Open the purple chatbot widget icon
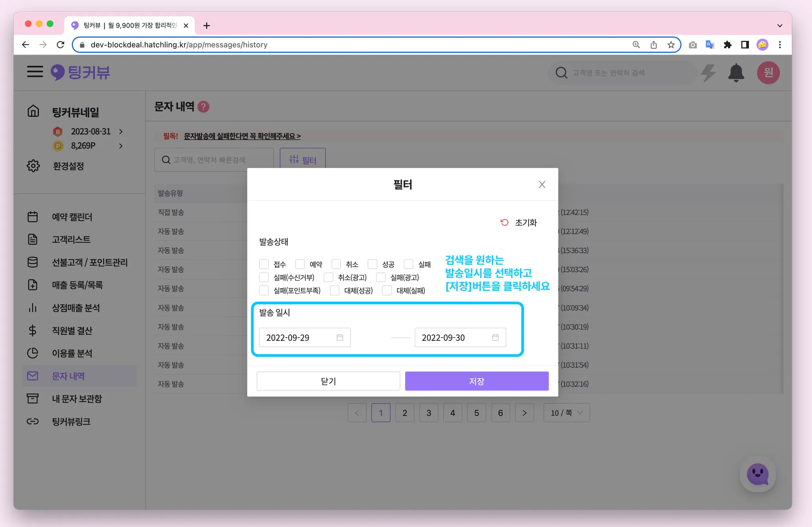This screenshot has height=527, width=812. (757, 474)
